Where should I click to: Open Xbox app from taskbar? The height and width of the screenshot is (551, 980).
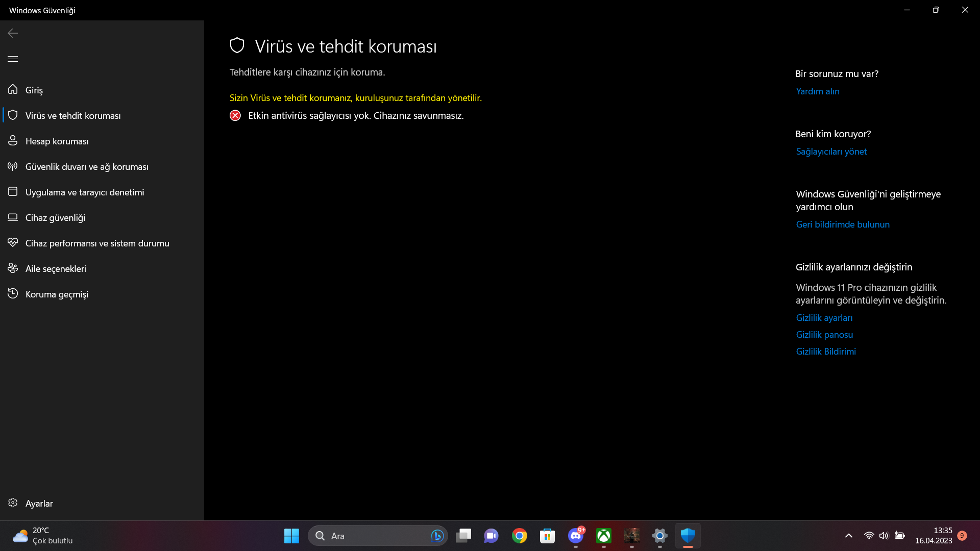point(603,536)
